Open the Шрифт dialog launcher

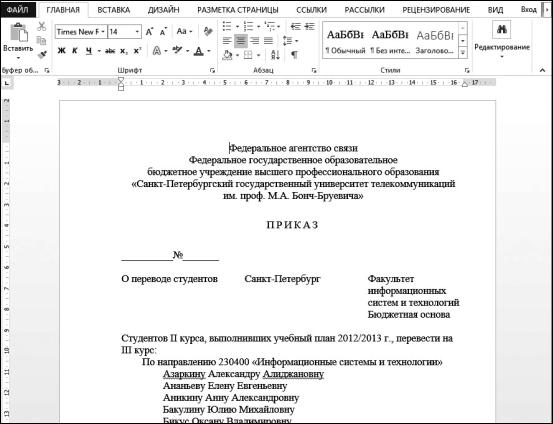(x=212, y=71)
